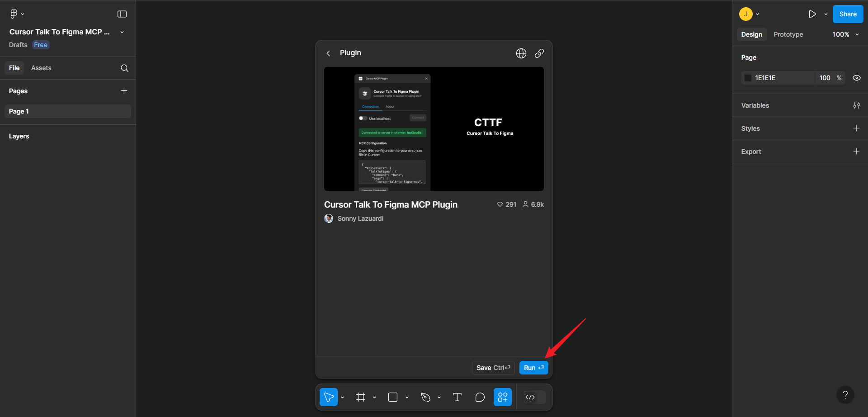Copy plugin link with chain icon
The image size is (868, 417).
539,53
